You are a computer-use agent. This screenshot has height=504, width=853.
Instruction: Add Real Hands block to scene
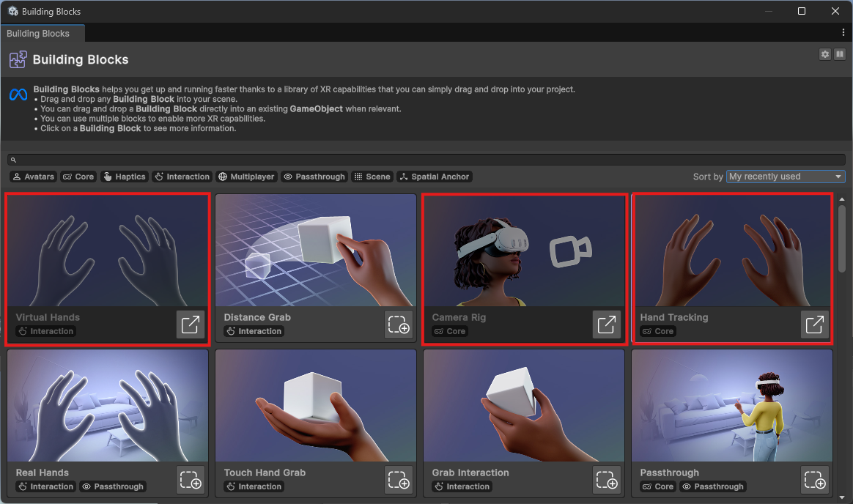[x=190, y=480]
